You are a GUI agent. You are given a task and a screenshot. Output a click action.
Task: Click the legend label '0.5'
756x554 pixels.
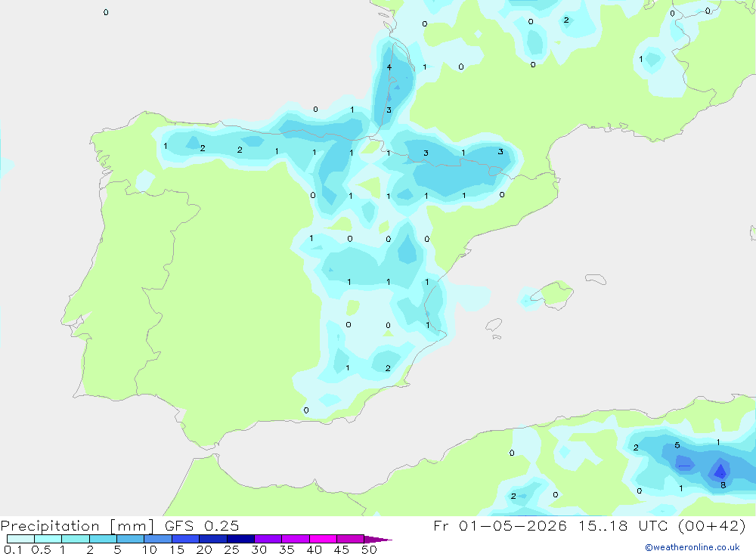(41, 549)
